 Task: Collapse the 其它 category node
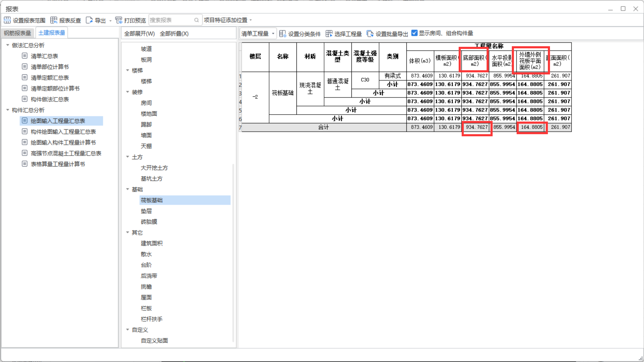pyautogui.click(x=127, y=232)
